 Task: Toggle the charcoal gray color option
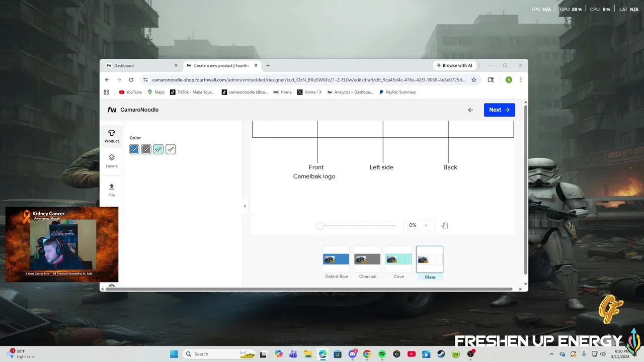(x=146, y=149)
